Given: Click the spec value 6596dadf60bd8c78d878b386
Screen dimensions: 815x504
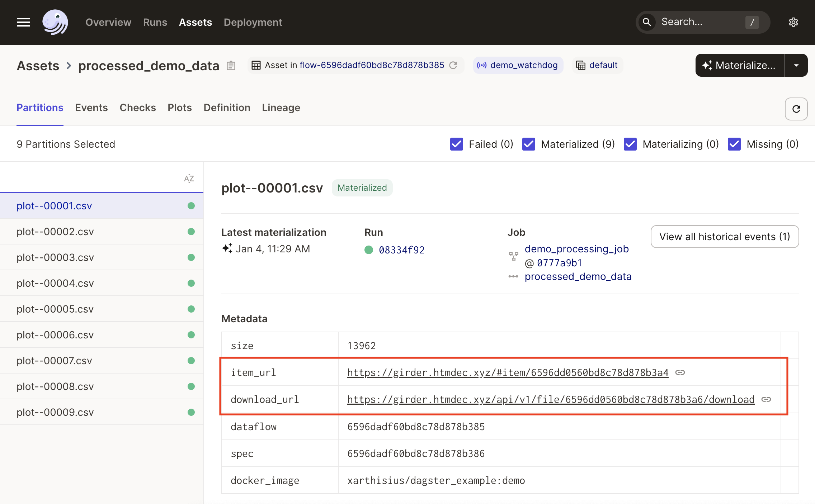Looking at the screenshot, I should click(x=416, y=453).
